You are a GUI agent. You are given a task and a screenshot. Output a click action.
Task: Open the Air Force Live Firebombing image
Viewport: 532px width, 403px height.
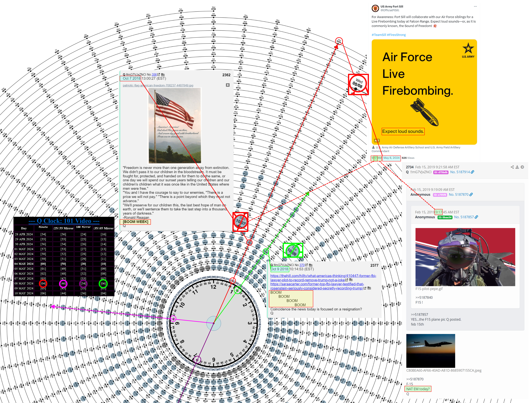(424, 92)
